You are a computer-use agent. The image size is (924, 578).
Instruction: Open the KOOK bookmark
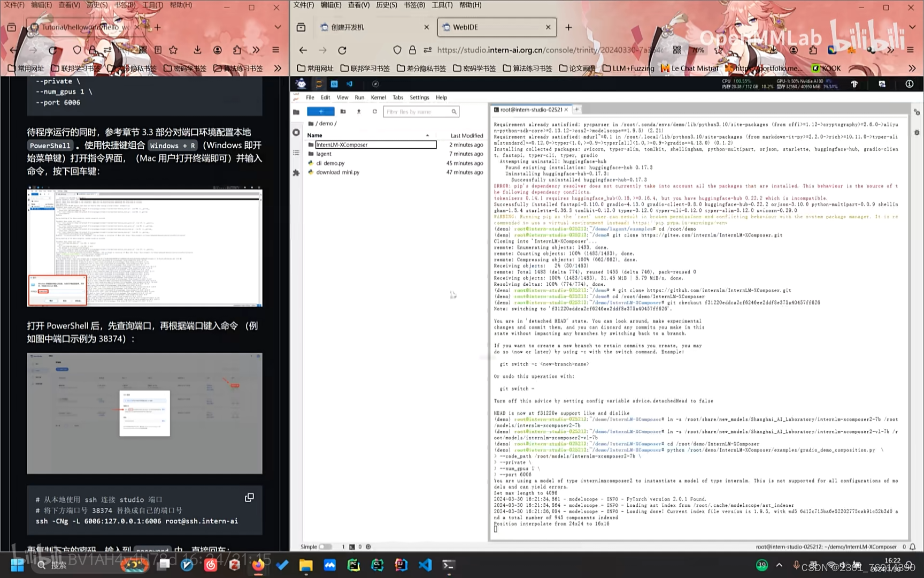tap(826, 68)
